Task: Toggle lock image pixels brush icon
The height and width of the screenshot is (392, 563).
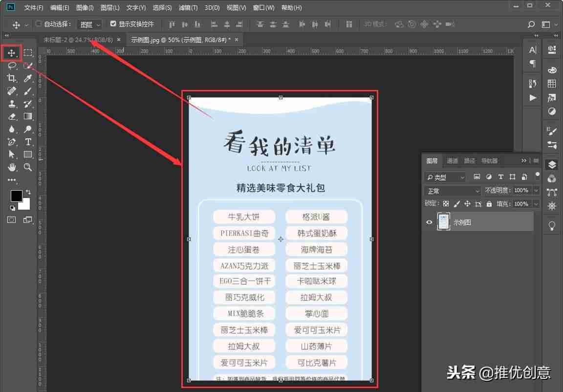Action: tap(456, 204)
